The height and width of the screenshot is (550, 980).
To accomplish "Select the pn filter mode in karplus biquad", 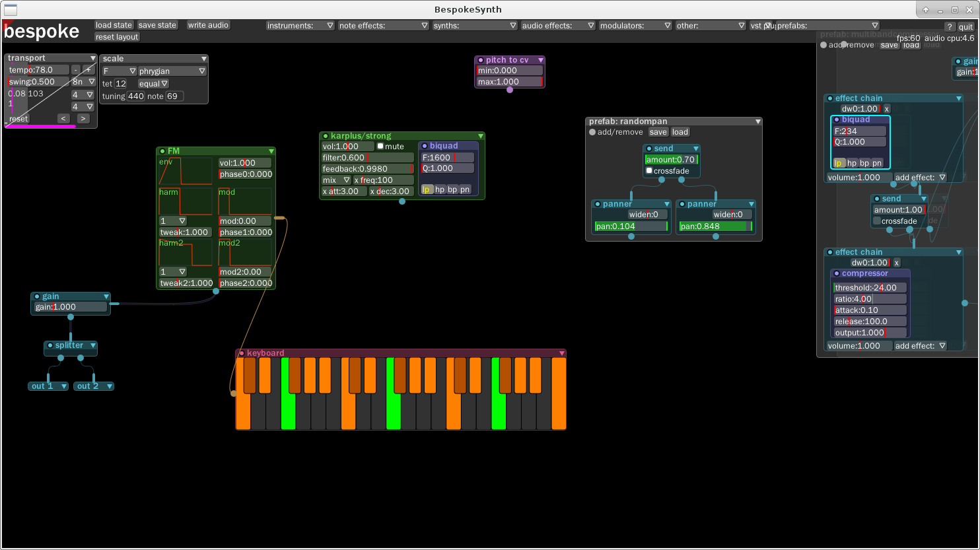I will click(464, 189).
